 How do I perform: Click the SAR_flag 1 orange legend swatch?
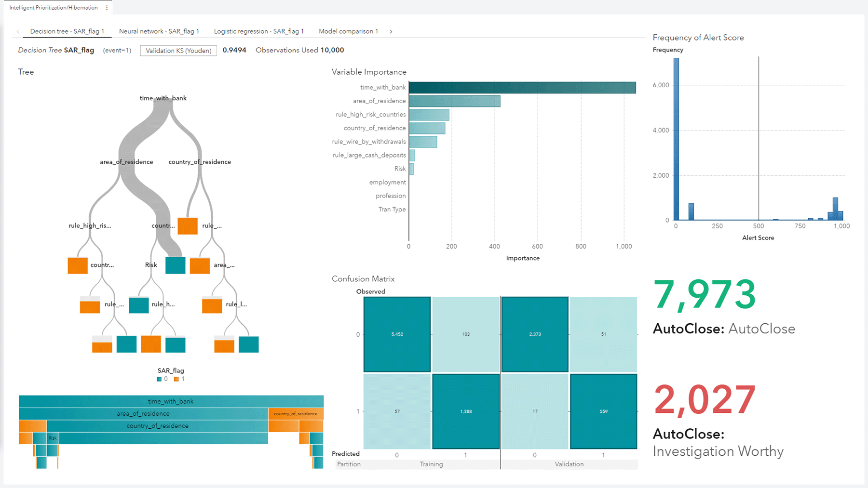click(x=176, y=379)
